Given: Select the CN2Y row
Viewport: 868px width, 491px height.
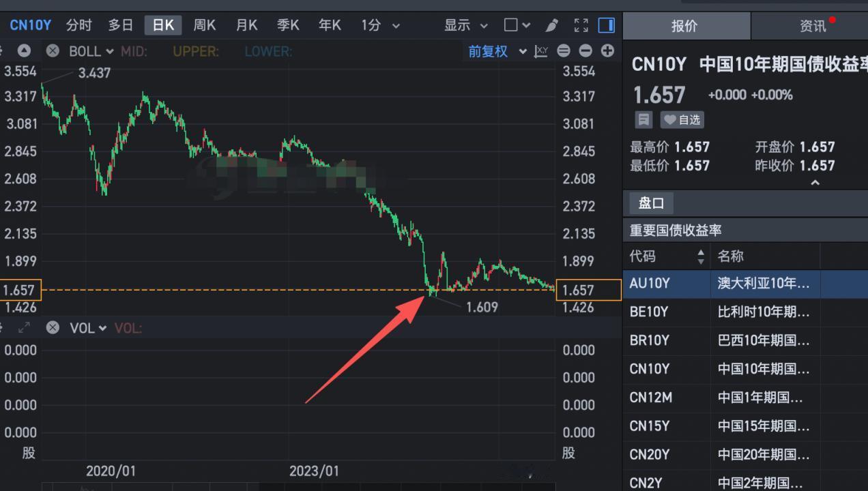Looking at the screenshot, I should click(745, 481).
